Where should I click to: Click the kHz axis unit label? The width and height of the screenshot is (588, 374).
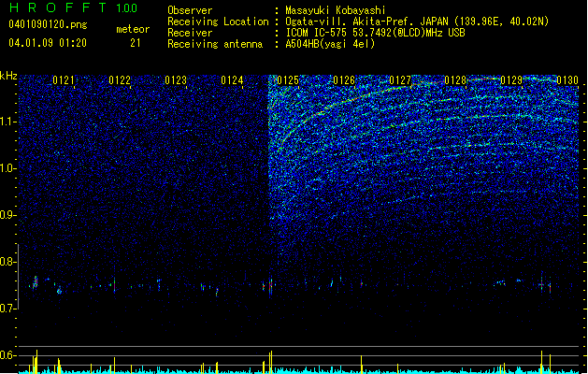8,76
